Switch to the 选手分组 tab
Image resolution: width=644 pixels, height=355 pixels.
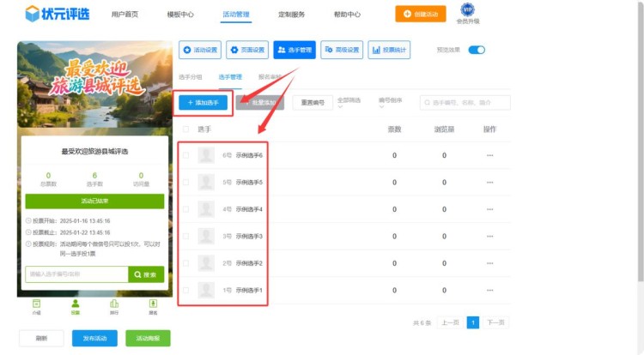(x=191, y=76)
